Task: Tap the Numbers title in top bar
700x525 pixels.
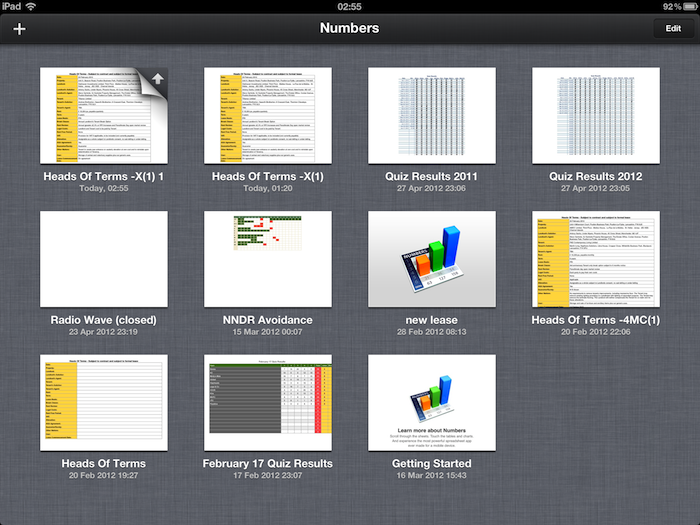Action: [x=349, y=28]
